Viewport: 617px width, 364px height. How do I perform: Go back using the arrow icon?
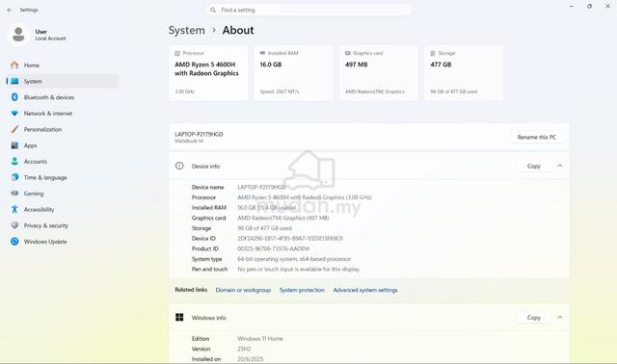(x=10, y=10)
